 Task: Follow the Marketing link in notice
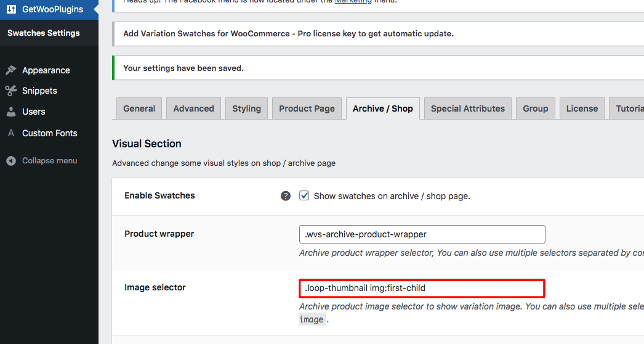tap(353, 2)
